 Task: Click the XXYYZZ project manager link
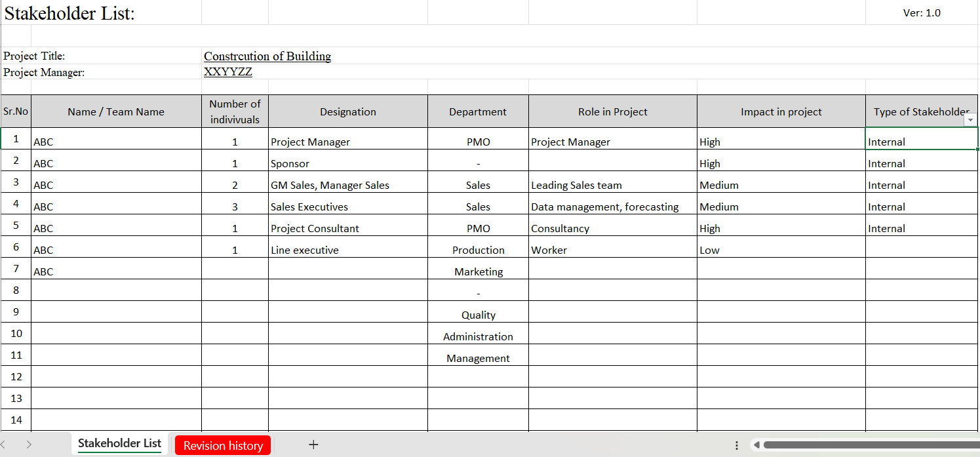click(x=227, y=71)
